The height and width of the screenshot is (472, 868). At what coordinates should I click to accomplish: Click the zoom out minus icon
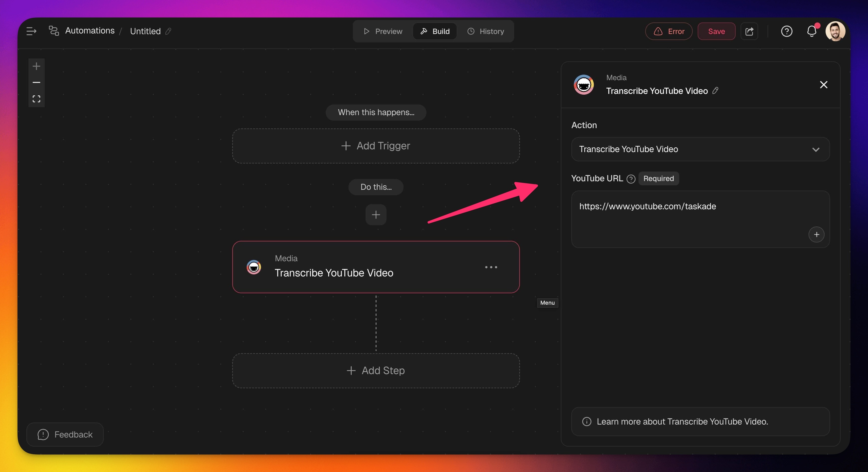(x=36, y=83)
